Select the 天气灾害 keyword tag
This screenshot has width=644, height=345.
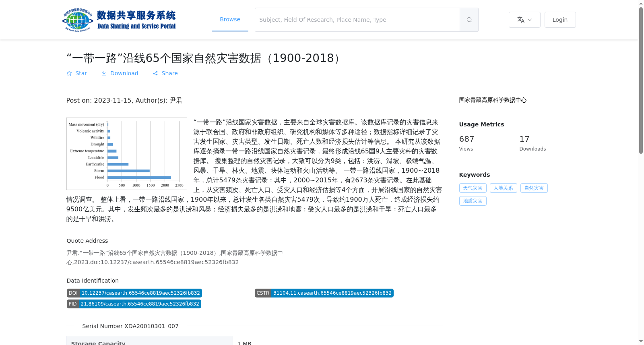[473, 188]
